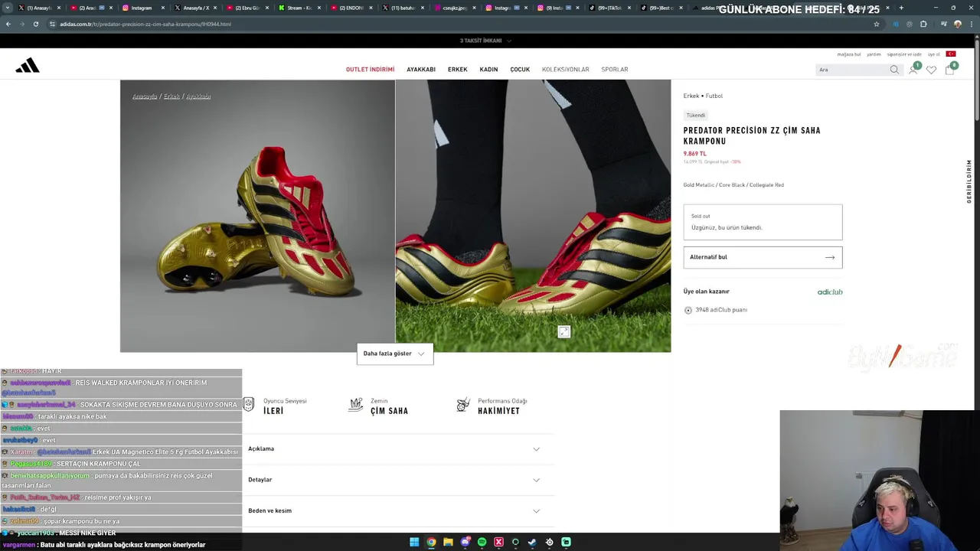Click Erkek breadcrumb link

tap(171, 96)
